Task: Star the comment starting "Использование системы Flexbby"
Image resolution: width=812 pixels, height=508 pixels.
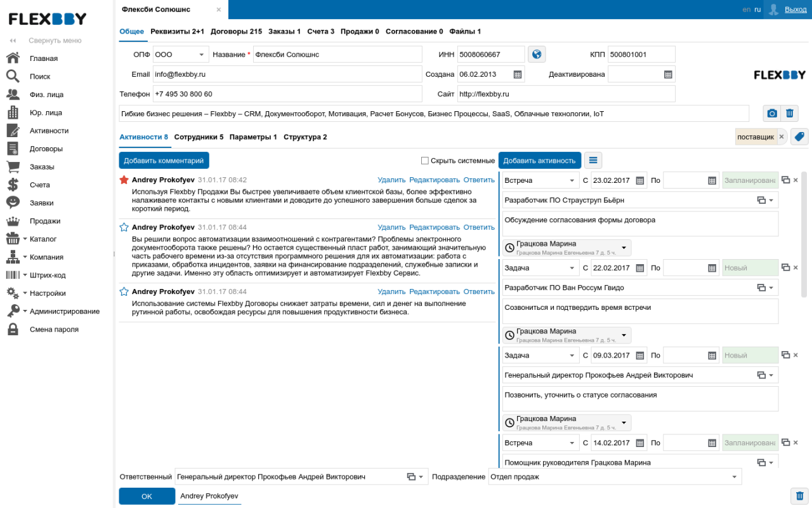Action: 124,291
